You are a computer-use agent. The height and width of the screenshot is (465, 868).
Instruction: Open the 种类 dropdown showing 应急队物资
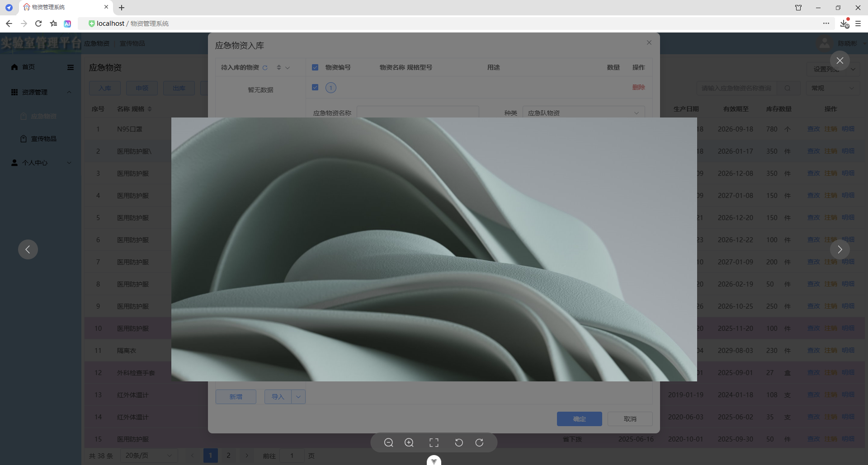(x=583, y=113)
